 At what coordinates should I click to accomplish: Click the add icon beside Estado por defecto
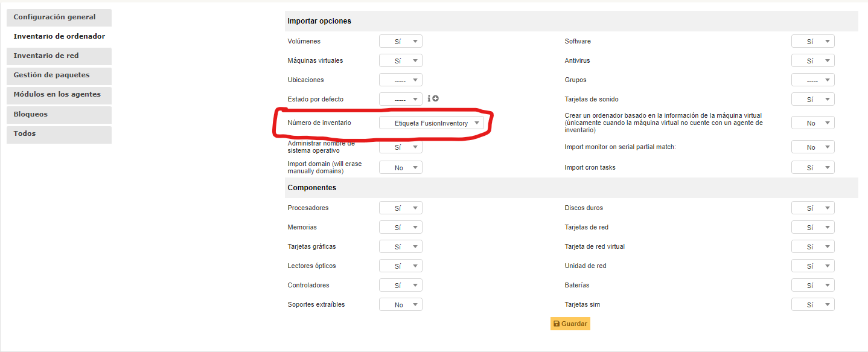coord(435,98)
